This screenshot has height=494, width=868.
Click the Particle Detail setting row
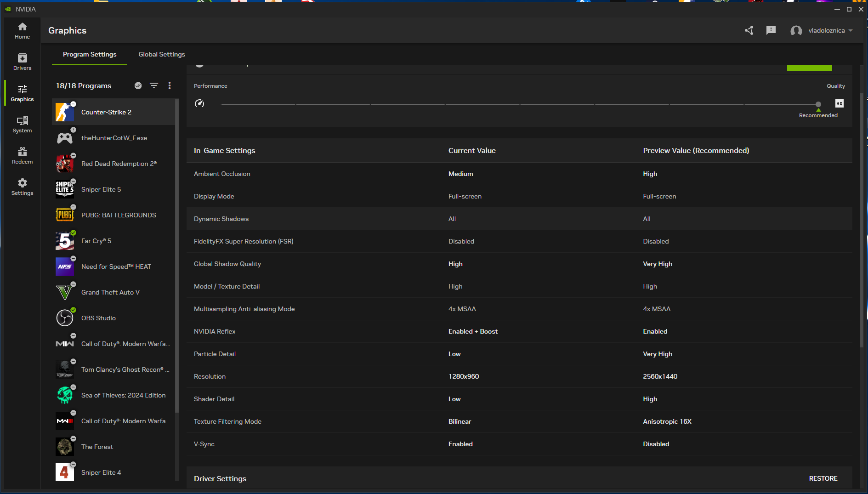point(519,354)
